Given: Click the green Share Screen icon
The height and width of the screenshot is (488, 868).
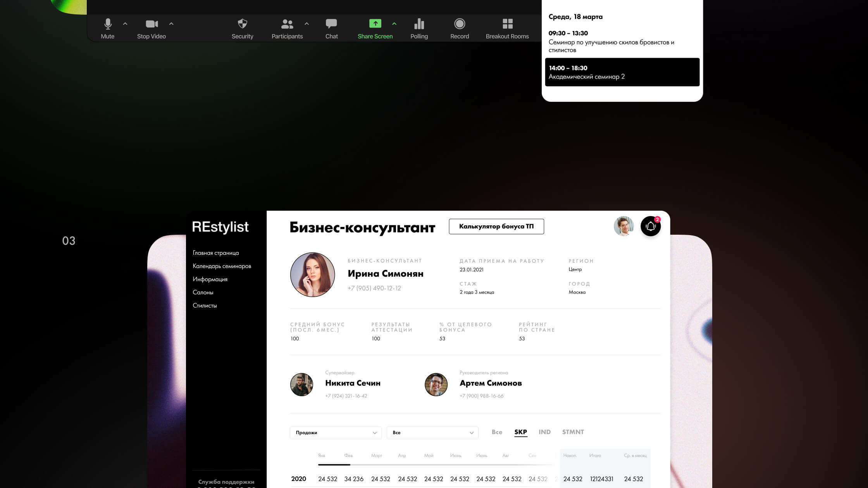Looking at the screenshot, I should pos(375,24).
